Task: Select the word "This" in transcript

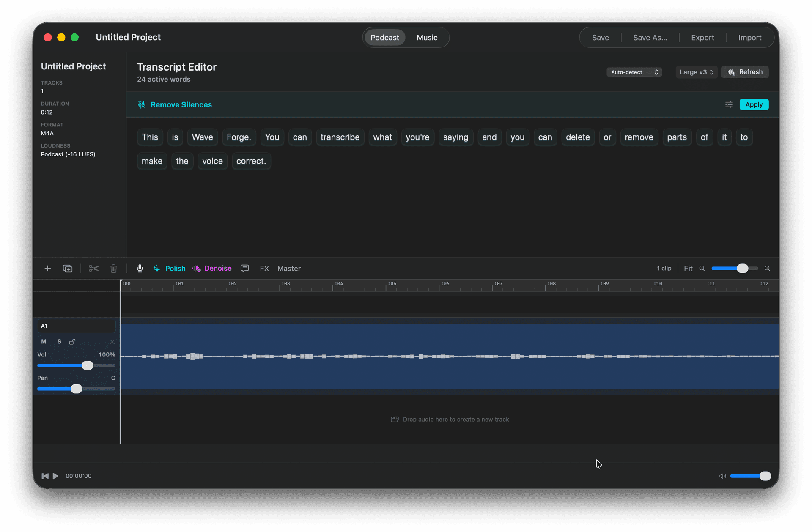Action: pyautogui.click(x=150, y=137)
